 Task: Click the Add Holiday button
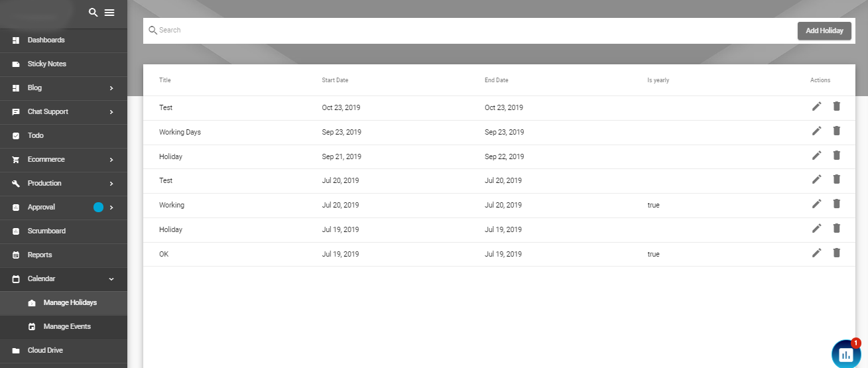point(824,31)
